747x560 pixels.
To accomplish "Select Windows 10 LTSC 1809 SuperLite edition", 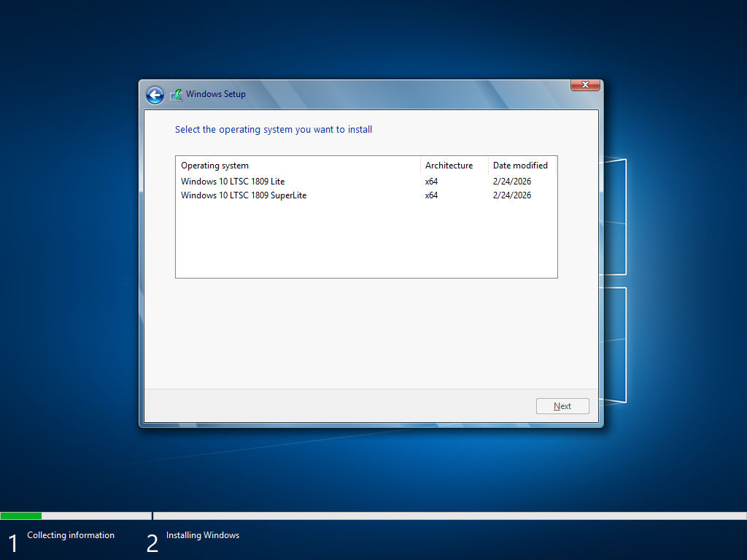I will pos(243,195).
